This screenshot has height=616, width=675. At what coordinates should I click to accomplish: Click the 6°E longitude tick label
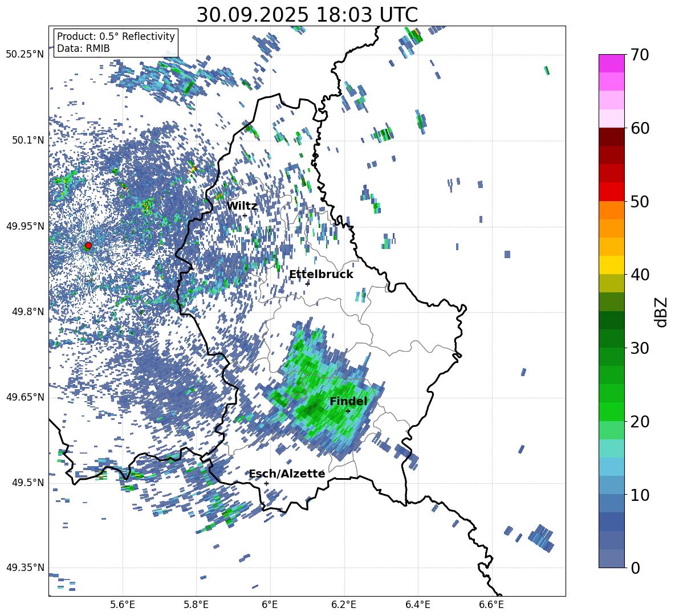[270, 605]
